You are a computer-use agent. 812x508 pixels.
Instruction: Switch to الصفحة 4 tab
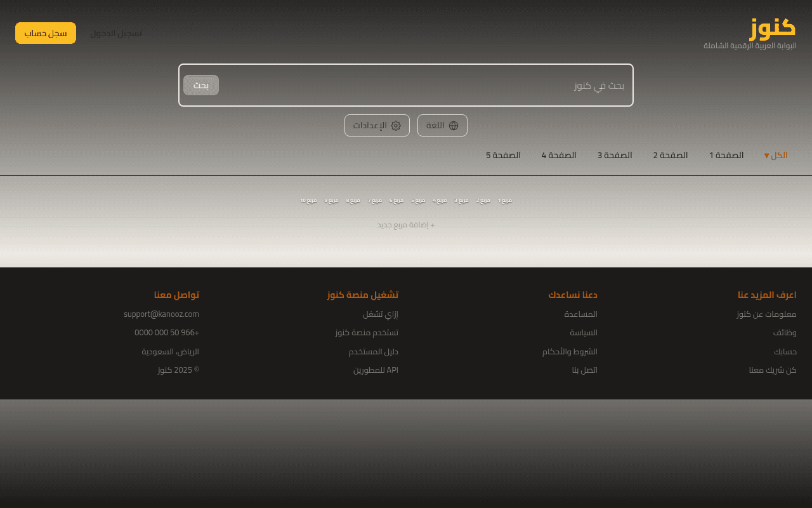(x=559, y=156)
